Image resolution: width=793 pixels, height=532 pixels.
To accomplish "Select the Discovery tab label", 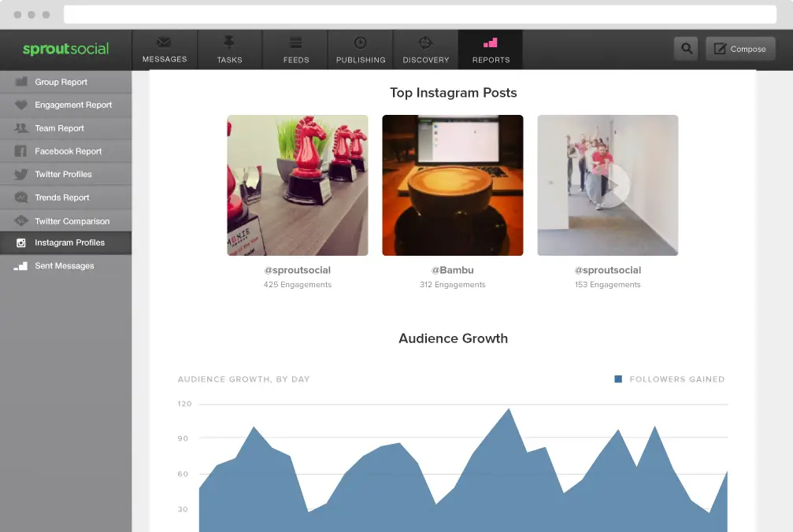I will click(x=426, y=60).
